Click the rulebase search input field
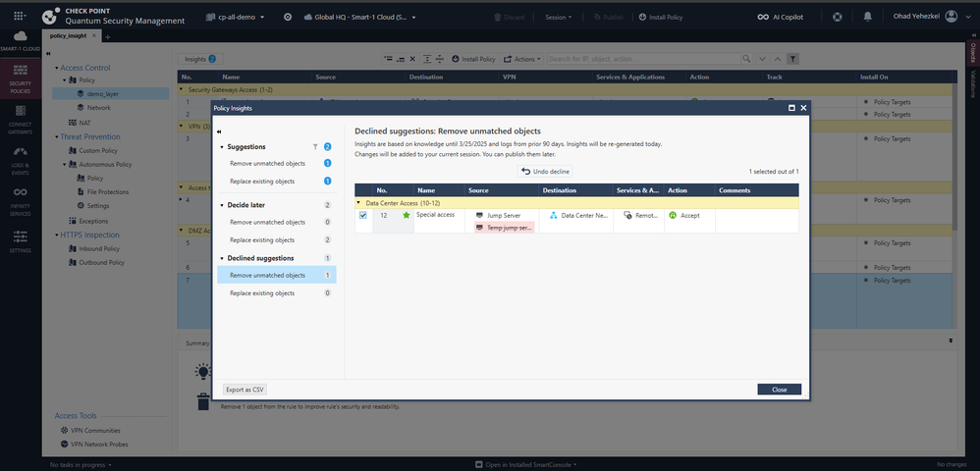Viewport: 980px width, 471px height. click(x=644, y=59)
